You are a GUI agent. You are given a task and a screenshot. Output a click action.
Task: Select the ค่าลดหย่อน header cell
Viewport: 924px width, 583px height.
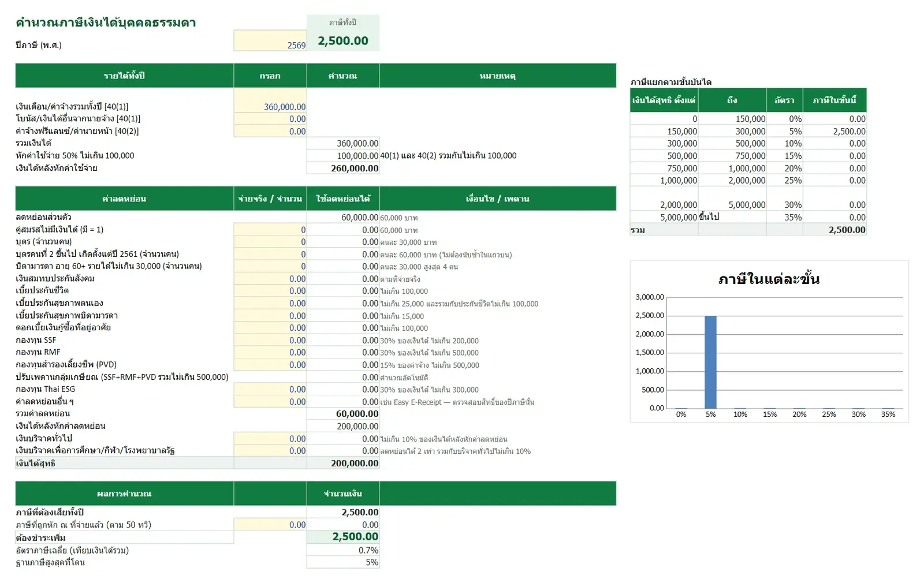tap(124, 199)
